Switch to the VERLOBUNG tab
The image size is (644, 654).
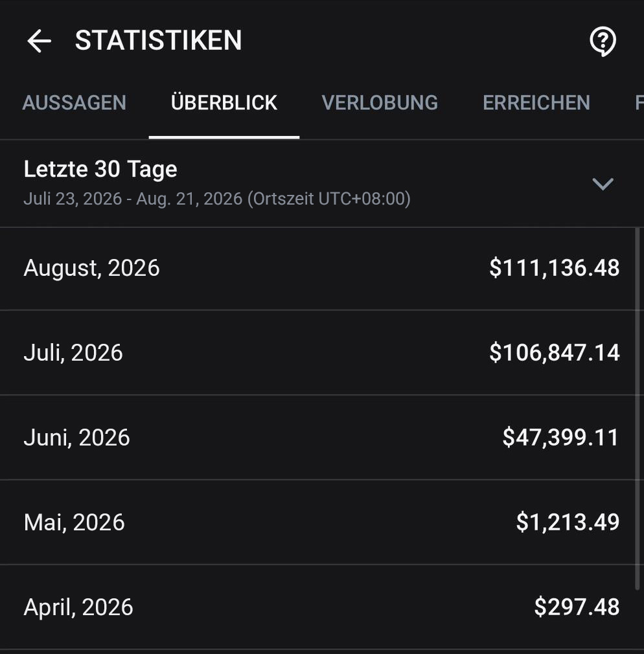pos(380,102)
